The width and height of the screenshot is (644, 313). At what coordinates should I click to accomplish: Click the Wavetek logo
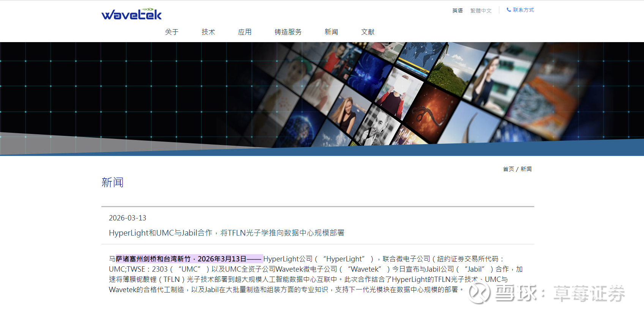131,14
